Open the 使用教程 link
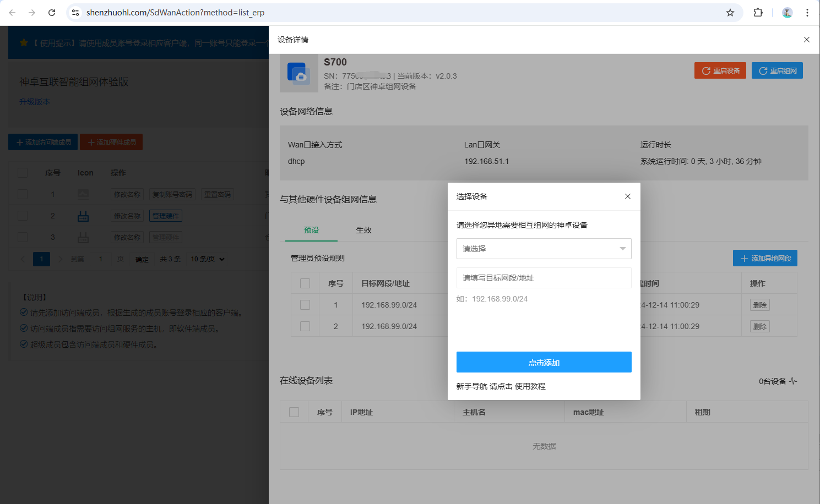820x504 pixels. [530, 386]
